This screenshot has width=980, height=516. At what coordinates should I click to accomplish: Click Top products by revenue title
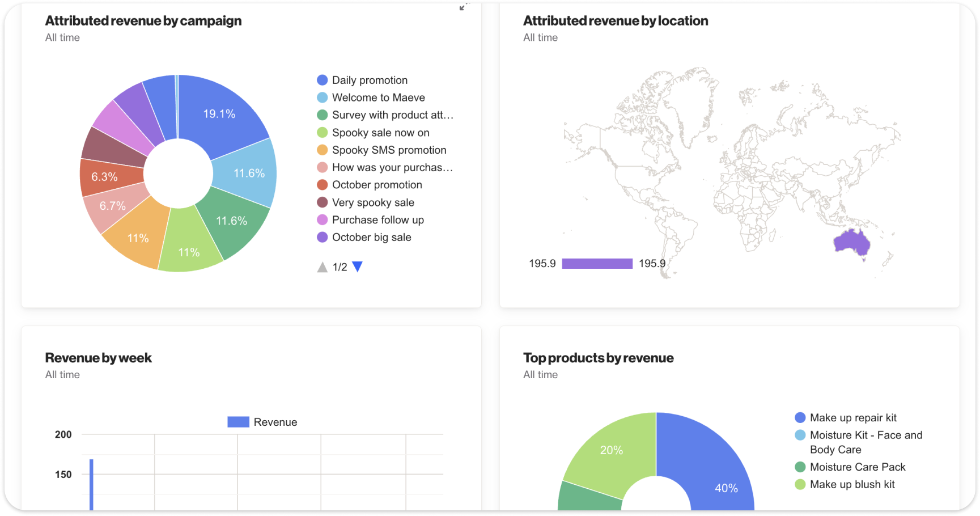(598, 358)
